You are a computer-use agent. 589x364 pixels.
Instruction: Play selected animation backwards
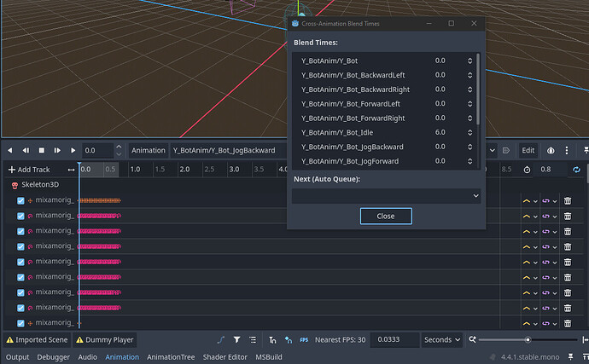pyautogui.click(x=10, y=151)
